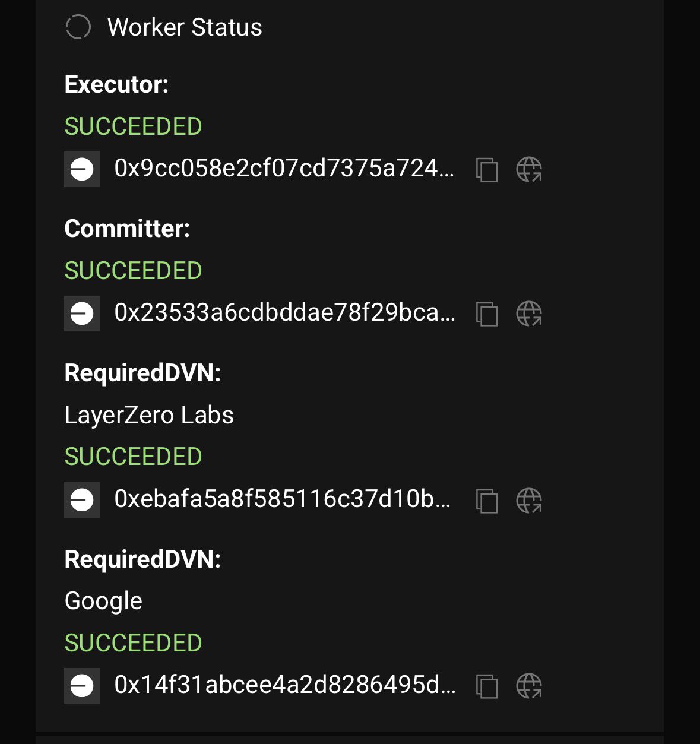Open Committer transaction in block explorer

529,314
